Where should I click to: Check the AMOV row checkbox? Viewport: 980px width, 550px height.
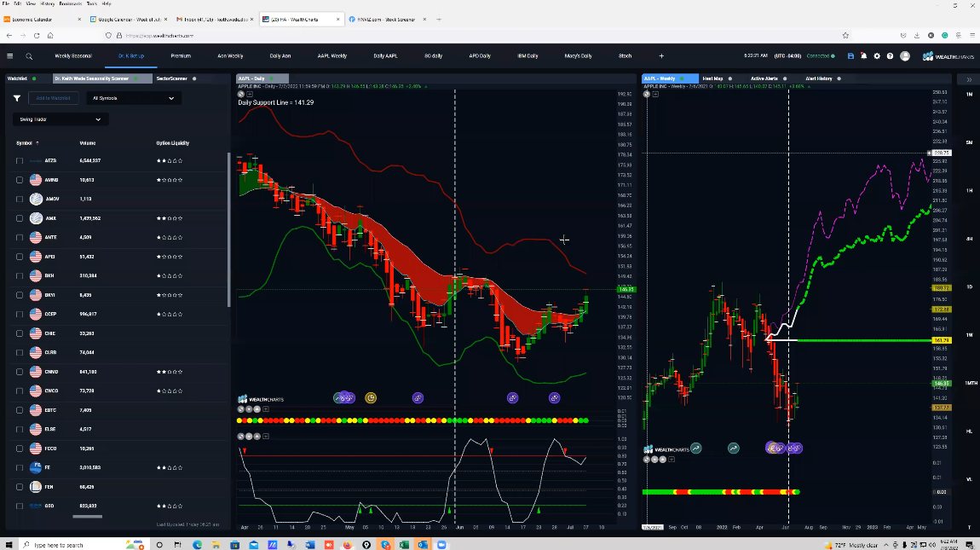(x=20, y=199)
